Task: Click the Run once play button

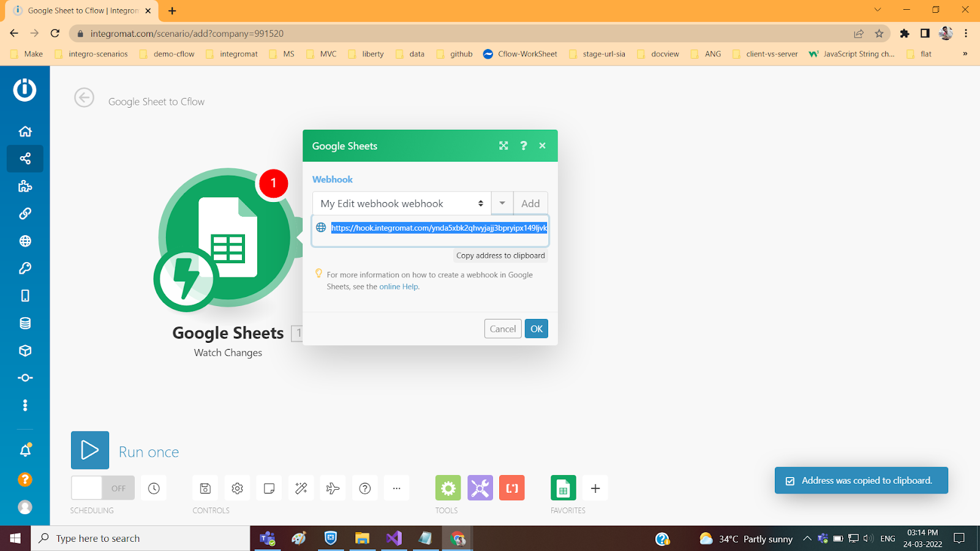Action: [90, 450]
